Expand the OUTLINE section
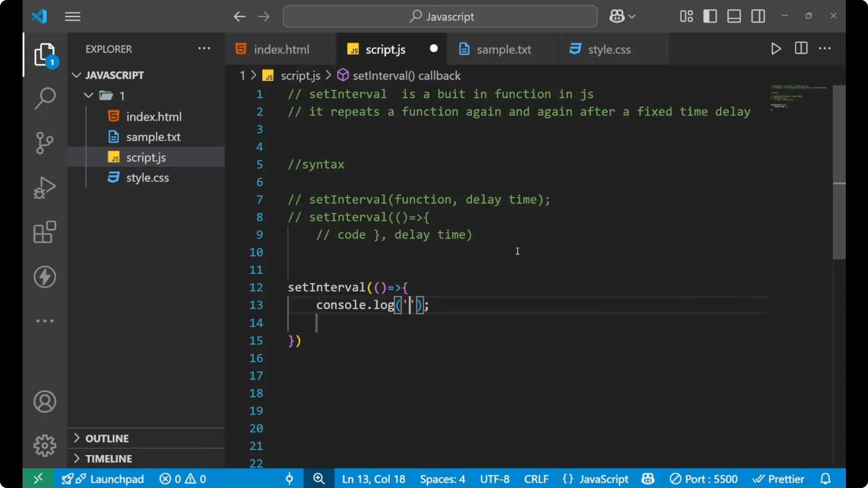This screenshot has height=488, width=868. (x=108, y=438)
